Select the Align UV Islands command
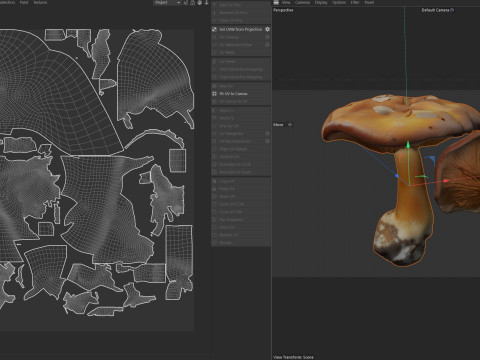Viewport: 480px width, 360px height. 241,149
